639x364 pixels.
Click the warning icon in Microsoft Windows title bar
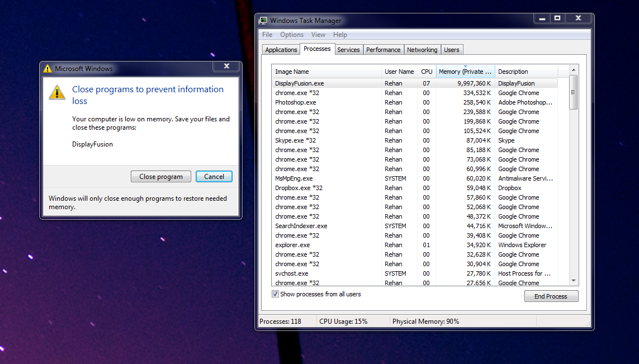click(48, 69)
